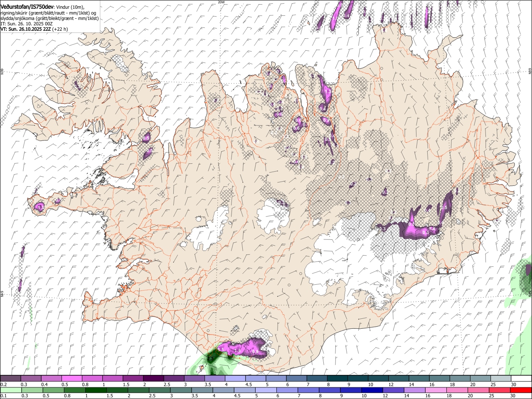
Task: Click the light pink 16 swatch in bottom legend row
Action: point(436,390)
